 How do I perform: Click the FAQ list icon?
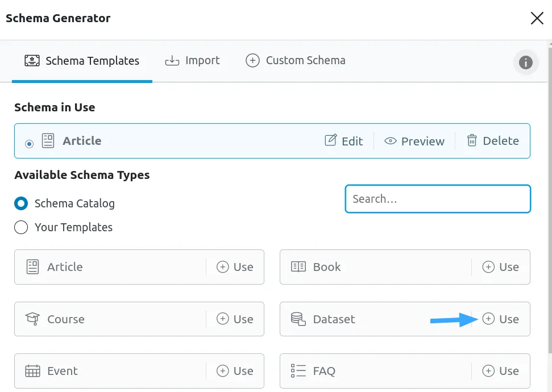[298, 370]
